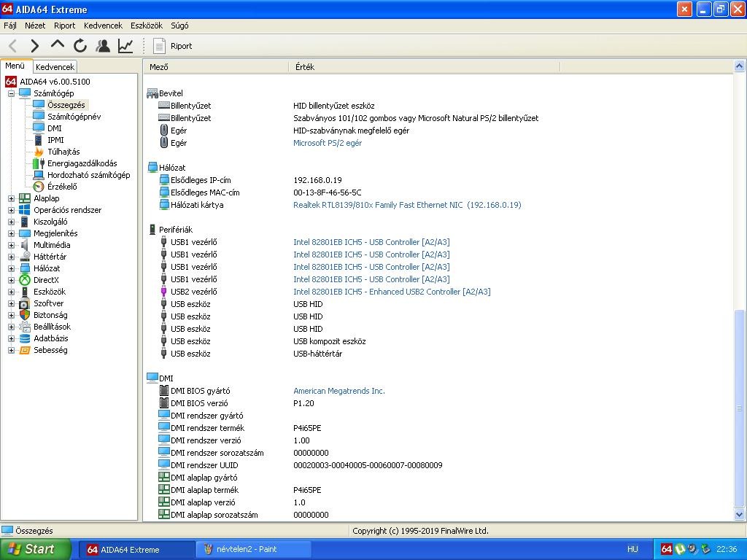Open the user/favorites person icon in toolbar
Viewport: 747px width, 560px height.
coord(102,46)
